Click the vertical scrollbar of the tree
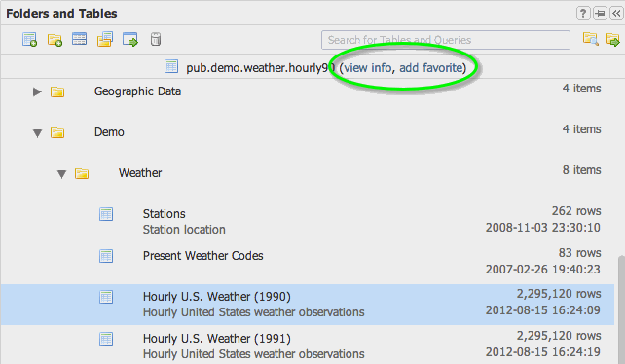 [621, 309]
